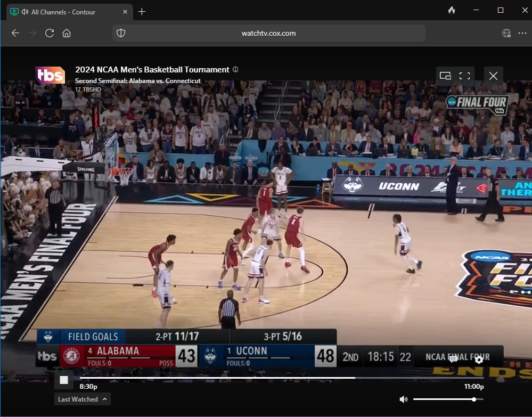Image resolution: width=532 pixels, height=417 pixels.
Task: Click the watchtv.cox.com address bar
Action: tap(269, 33)
